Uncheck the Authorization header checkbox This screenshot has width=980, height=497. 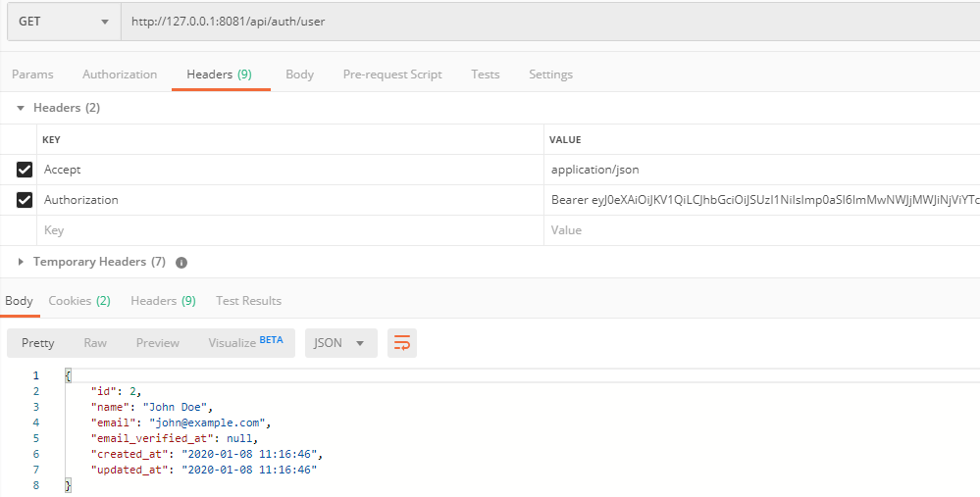click(x=25, y=200)
